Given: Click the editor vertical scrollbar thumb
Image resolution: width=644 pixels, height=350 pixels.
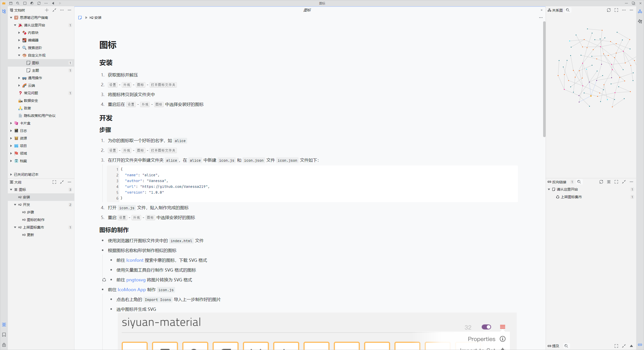Looking at the screenshot, I should tap(544, 79).
